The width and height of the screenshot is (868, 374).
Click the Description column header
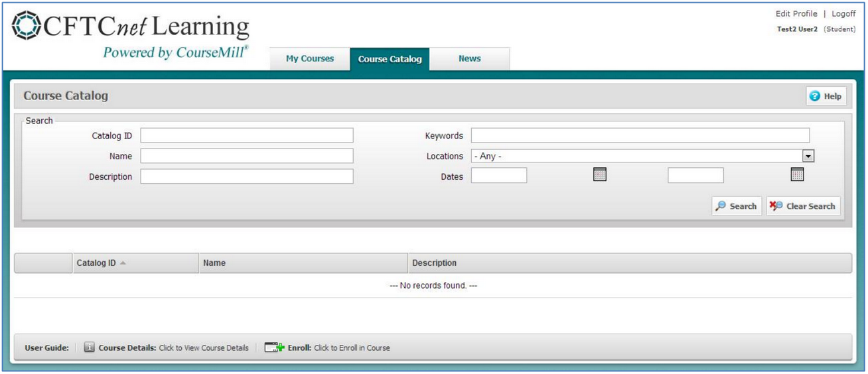(434, 263)
